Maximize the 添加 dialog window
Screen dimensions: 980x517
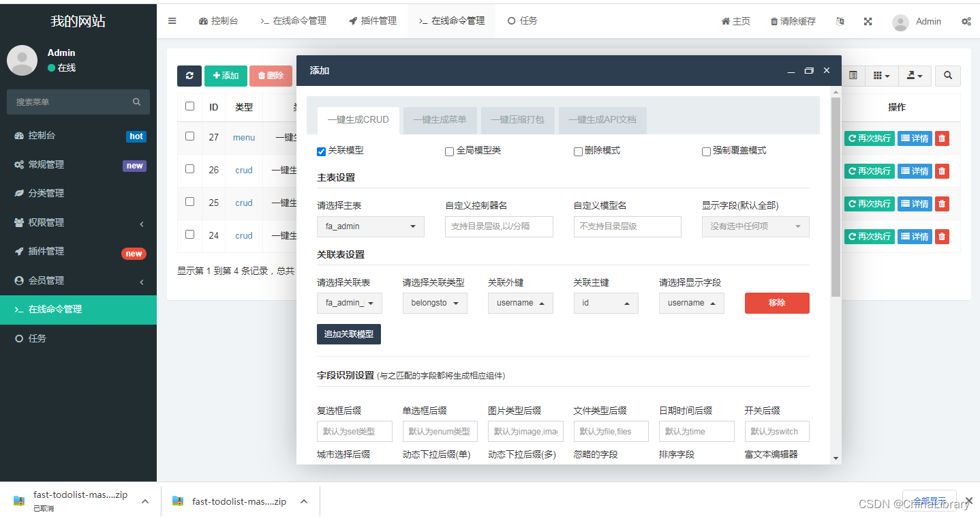click(x=809, y=70)
